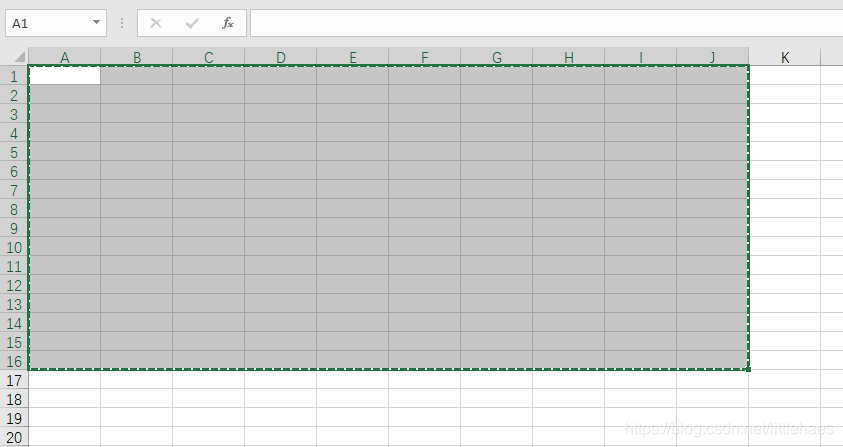The image size is (843, 447).
Task: Select row 10 header
Action: coord(14,247)
